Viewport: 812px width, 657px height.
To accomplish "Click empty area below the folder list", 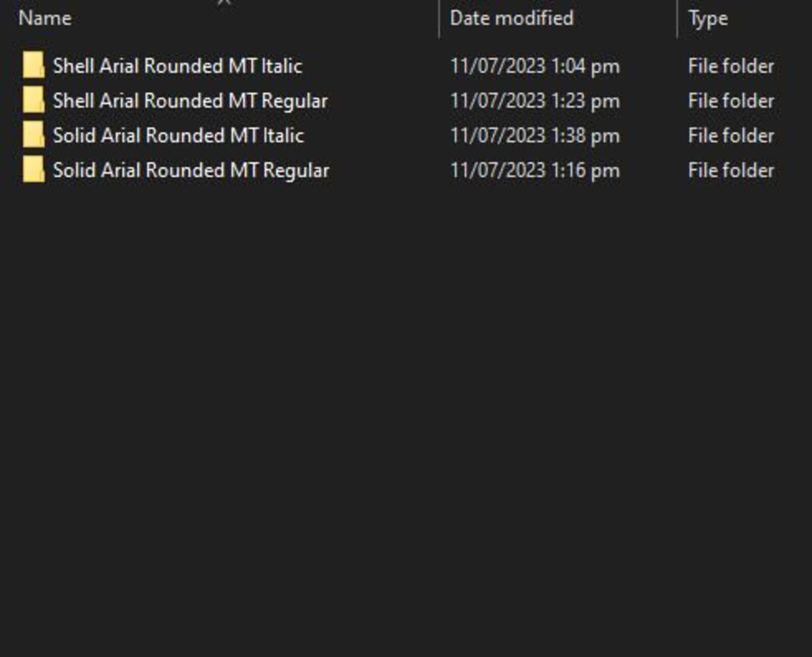I will (x=406, y=409).
